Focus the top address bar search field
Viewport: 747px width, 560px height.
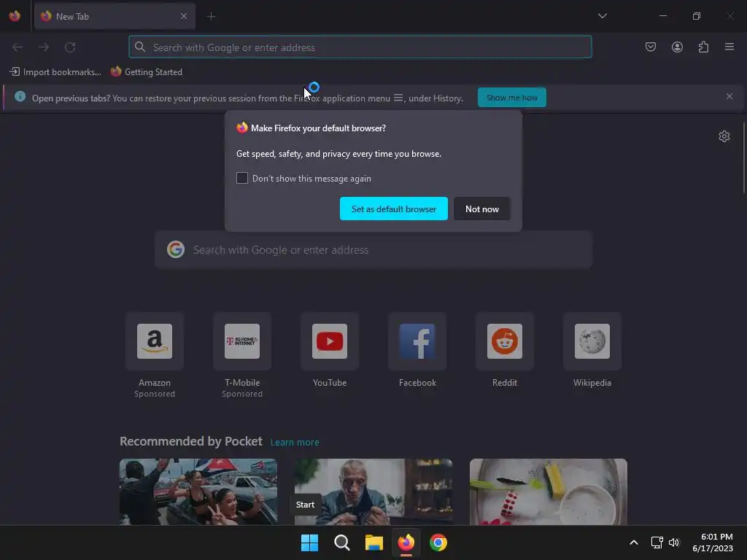click(x=360, y=47)
